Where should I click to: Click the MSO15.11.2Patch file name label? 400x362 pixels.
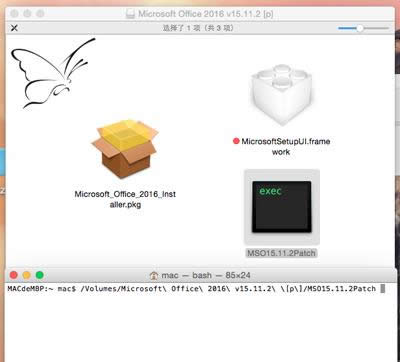(282, 253)
